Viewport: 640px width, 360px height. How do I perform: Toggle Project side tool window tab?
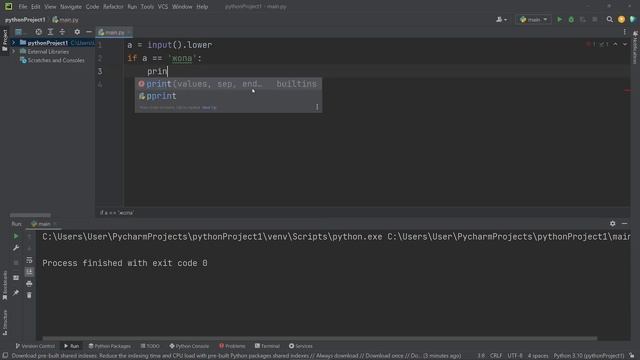(4, 40)
